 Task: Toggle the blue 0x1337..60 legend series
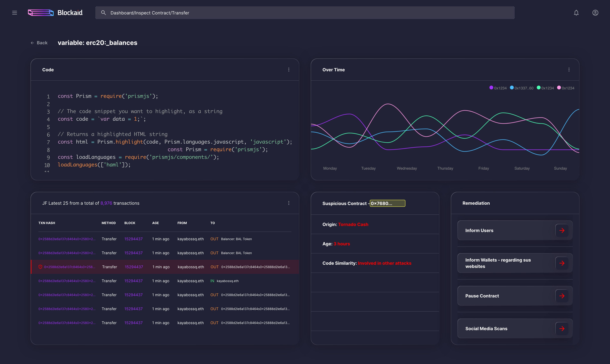522,88
